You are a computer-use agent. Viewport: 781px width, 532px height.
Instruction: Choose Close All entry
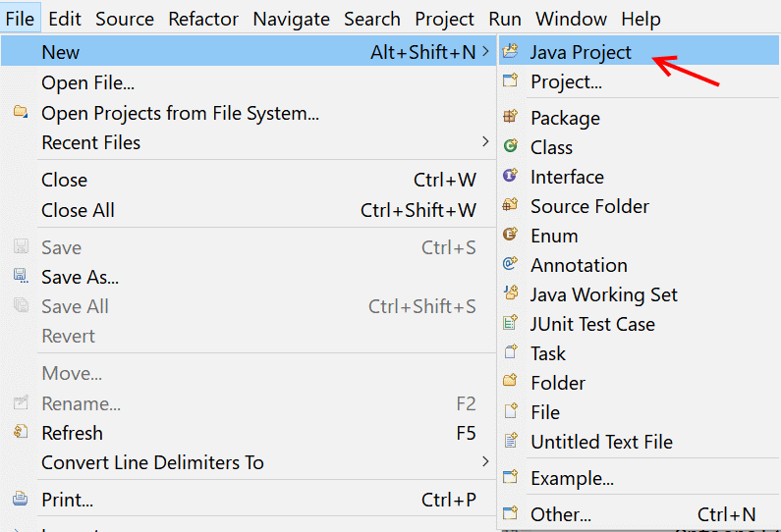[x=249, y=210]
